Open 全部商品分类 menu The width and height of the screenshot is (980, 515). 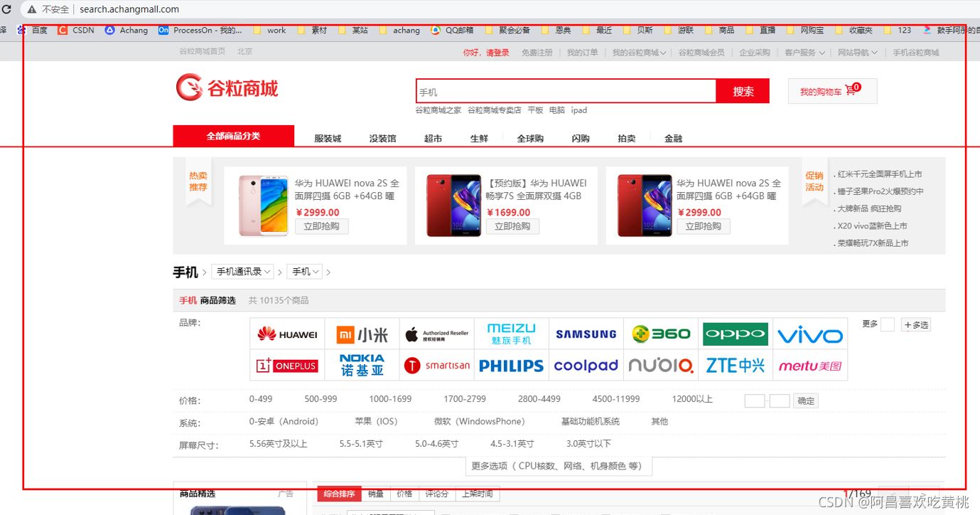pyautogui.click(x=233, y=136)
